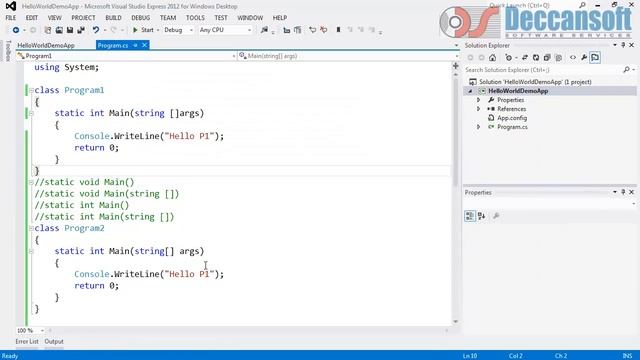Click the increase indent toolbar icon
This screenshot has height=360, width=640.
pyautogui.click(x=298, y=30)
